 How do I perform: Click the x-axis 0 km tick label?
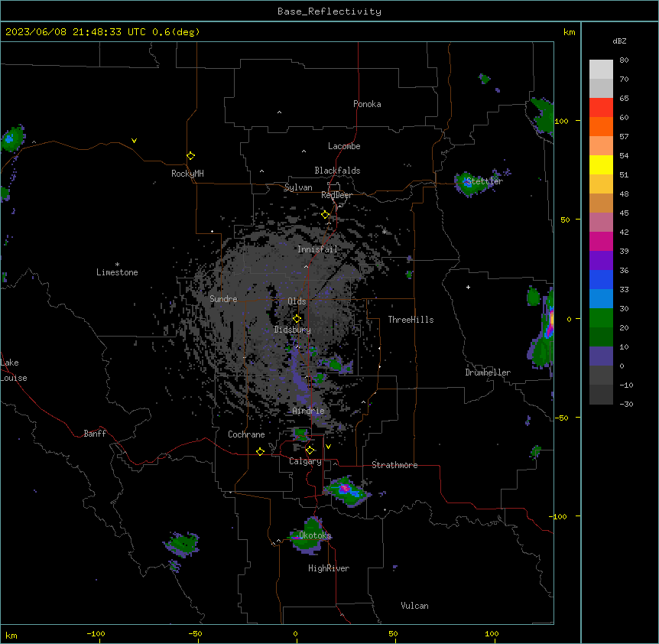[295, 633]
